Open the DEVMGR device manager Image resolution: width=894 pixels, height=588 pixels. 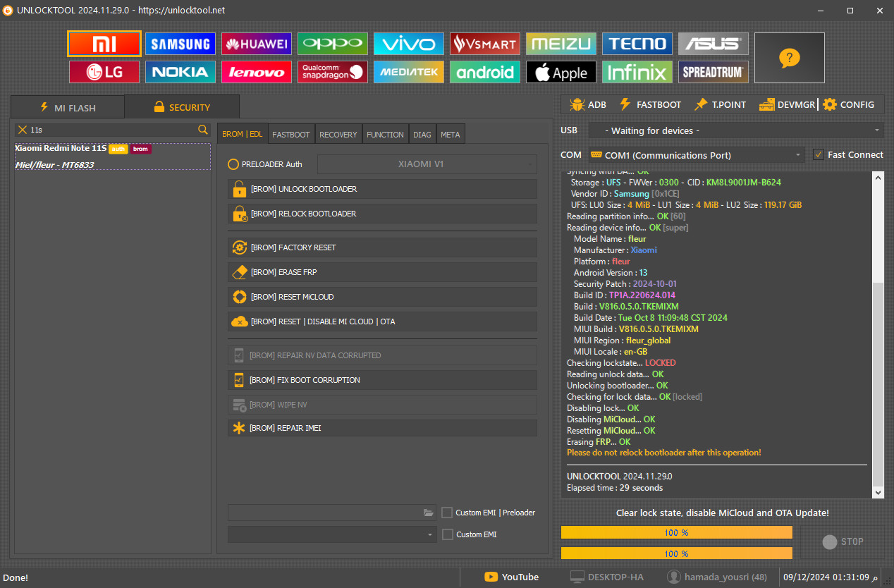pos(787,104)
